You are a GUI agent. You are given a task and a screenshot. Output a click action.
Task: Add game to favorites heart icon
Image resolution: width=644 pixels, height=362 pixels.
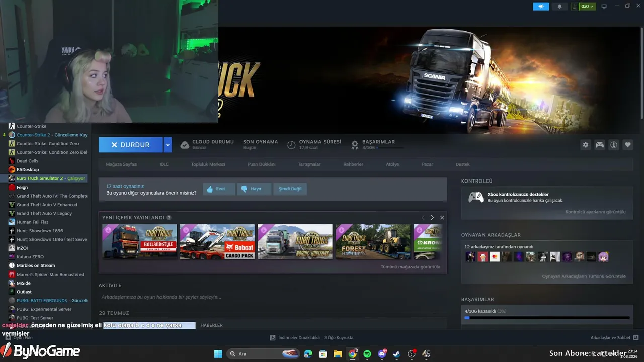pyautogui.click(x=627, y=145)
